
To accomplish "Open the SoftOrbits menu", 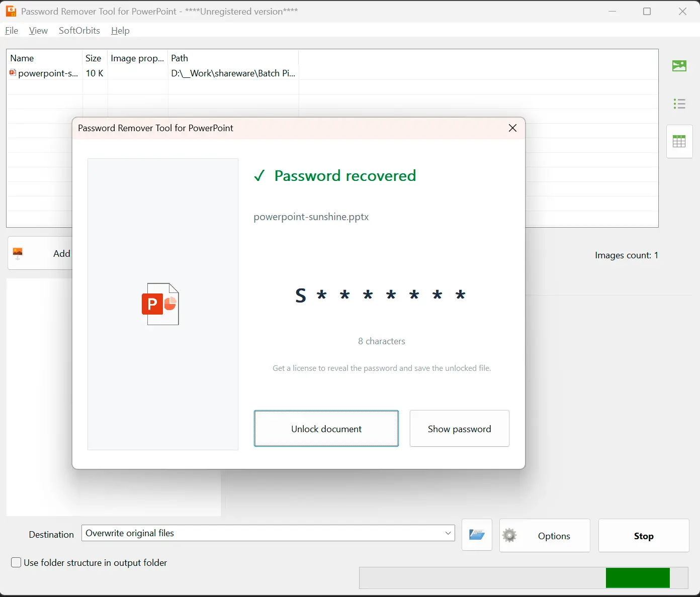I will pos(79,31).
